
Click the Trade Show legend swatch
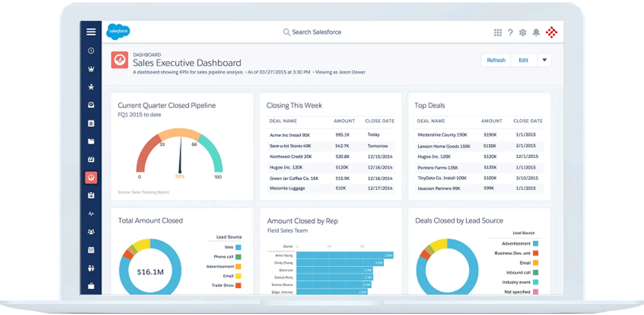238,285
